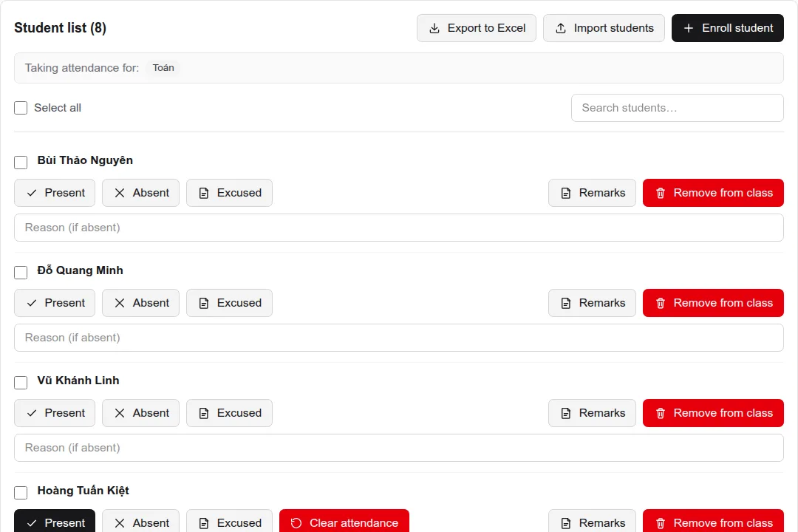Click the Reason field under Đỗ Quang Minh

point(399,338)
